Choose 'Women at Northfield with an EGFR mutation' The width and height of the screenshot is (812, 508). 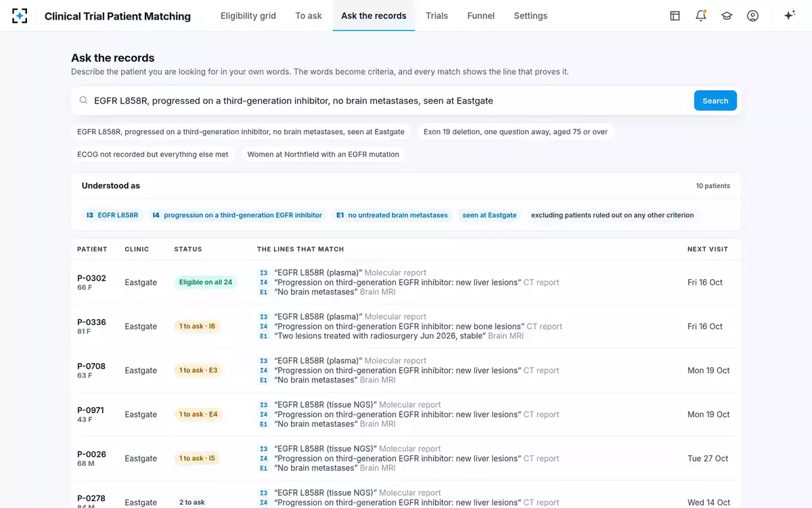[x=323, y=154]
